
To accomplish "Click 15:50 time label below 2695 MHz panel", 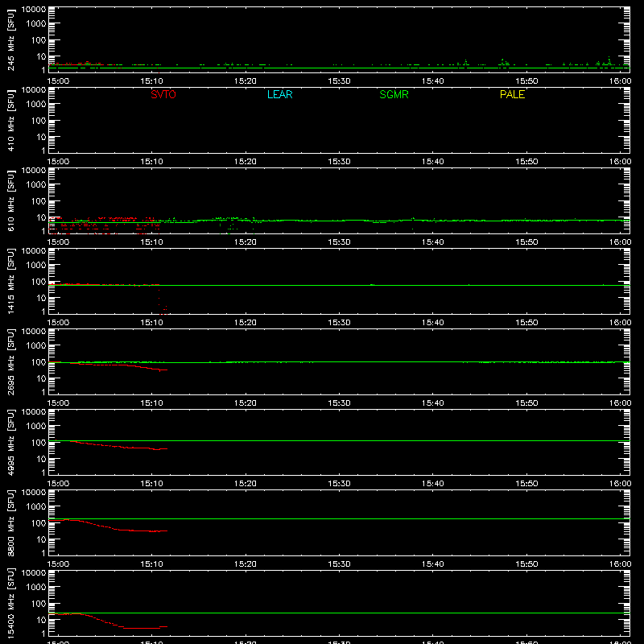I will click(526, 403).
